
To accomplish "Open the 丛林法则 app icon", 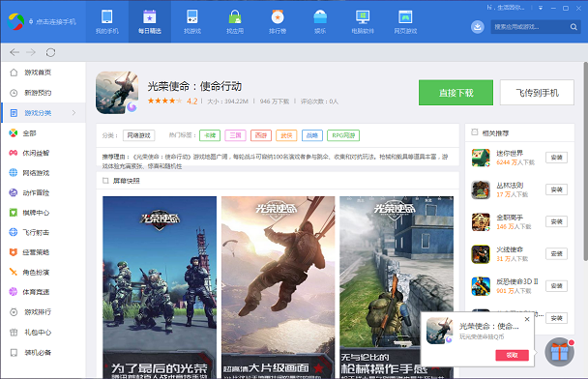I will coord(481,189).
